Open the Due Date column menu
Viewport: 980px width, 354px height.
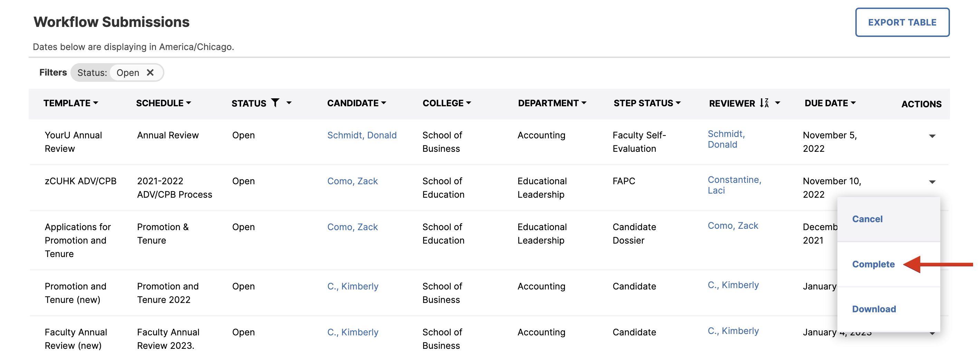point(853,103)
